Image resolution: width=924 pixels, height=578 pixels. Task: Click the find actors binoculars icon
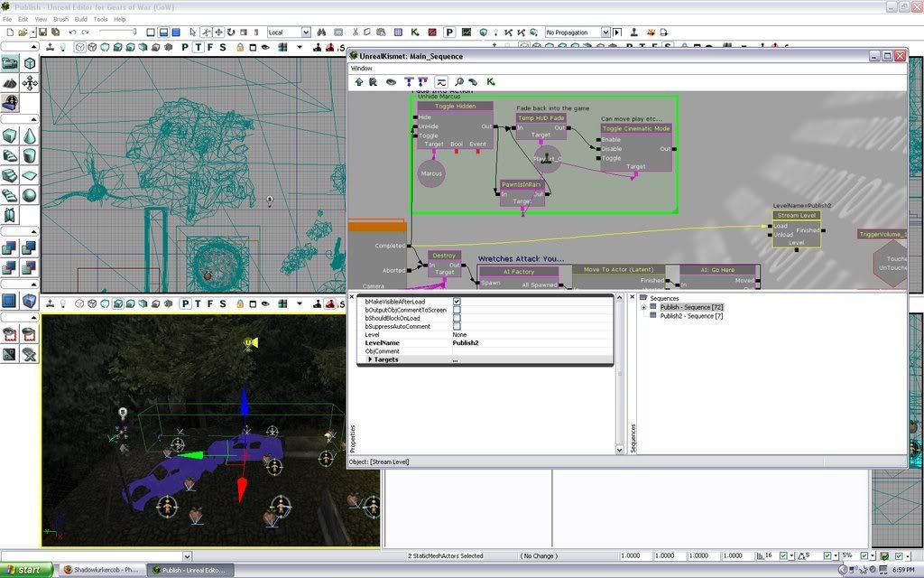tap(321, 33)
